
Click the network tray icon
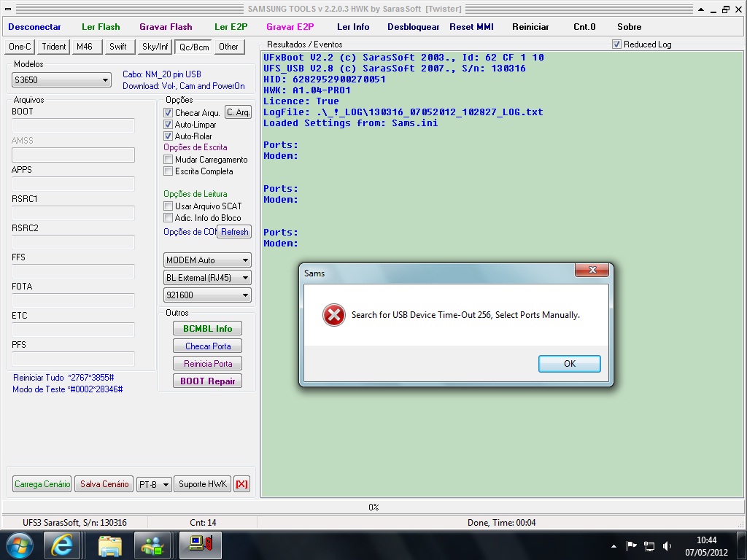pos(649,545)
